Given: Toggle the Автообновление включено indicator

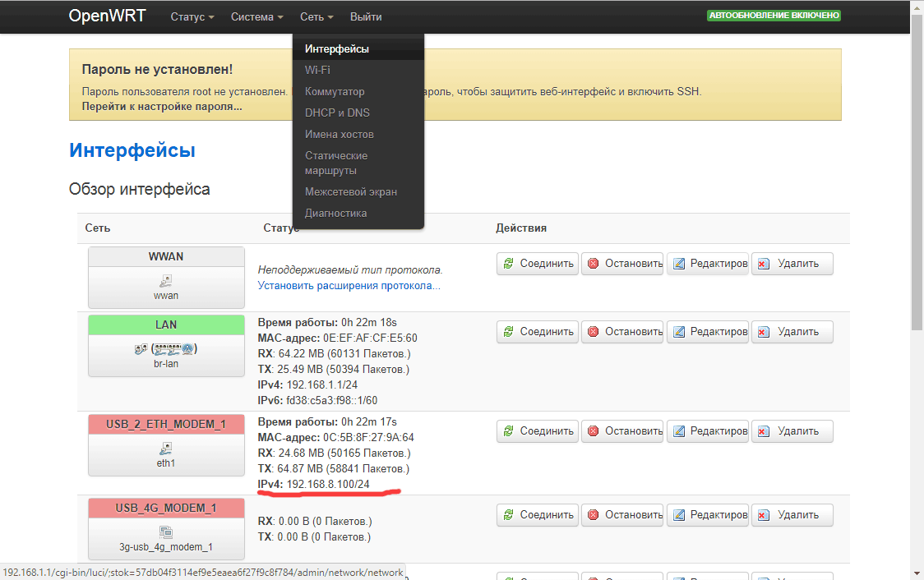Looking at the screenshot, I should pos(774,16).
